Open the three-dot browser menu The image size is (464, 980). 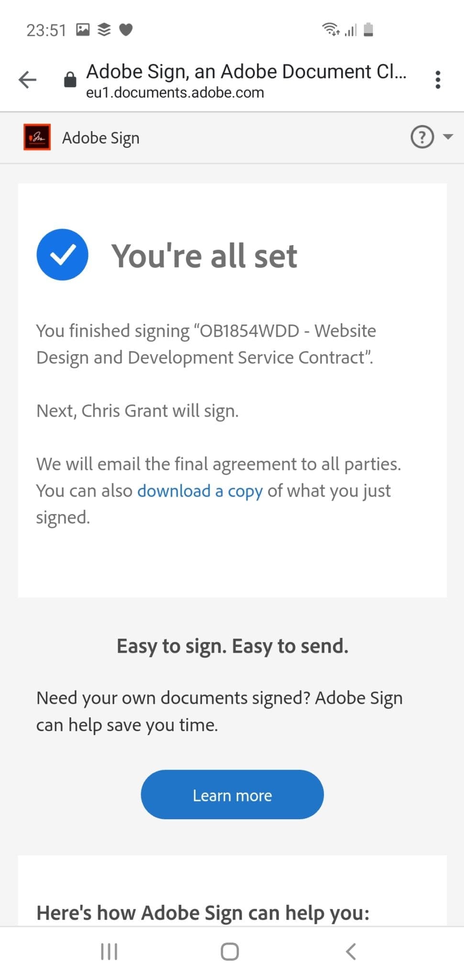click(438, 79)
